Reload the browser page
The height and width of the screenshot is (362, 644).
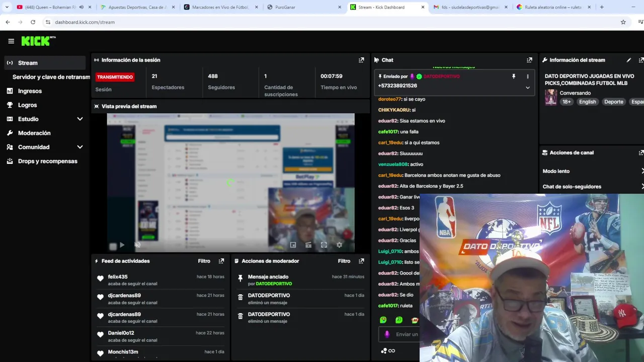pos(33,22)
